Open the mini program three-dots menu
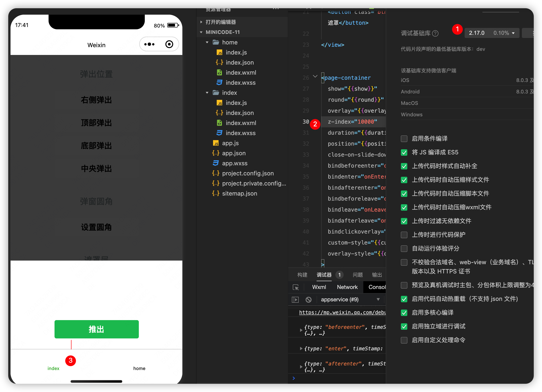The width and height of the screenshot is (542, 392). click(x=149, y=44)
